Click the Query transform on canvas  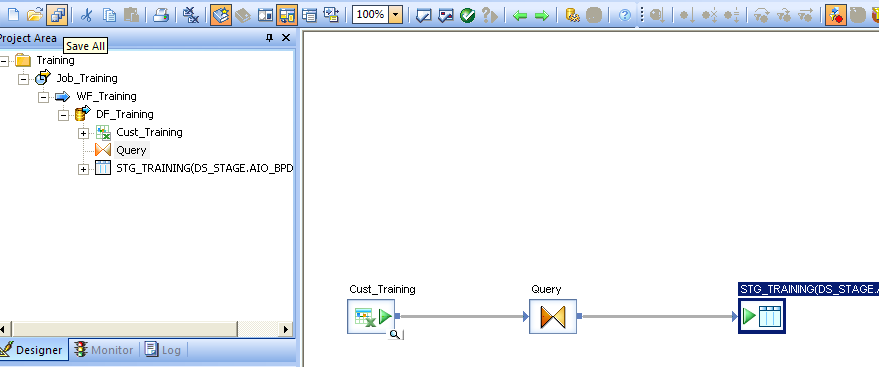click(553, 317)
